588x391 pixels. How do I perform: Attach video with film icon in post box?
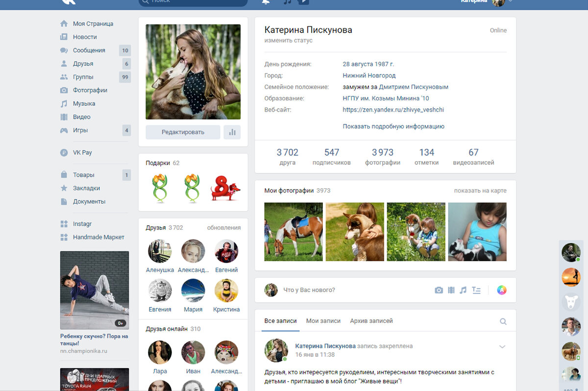coord(451,290)
